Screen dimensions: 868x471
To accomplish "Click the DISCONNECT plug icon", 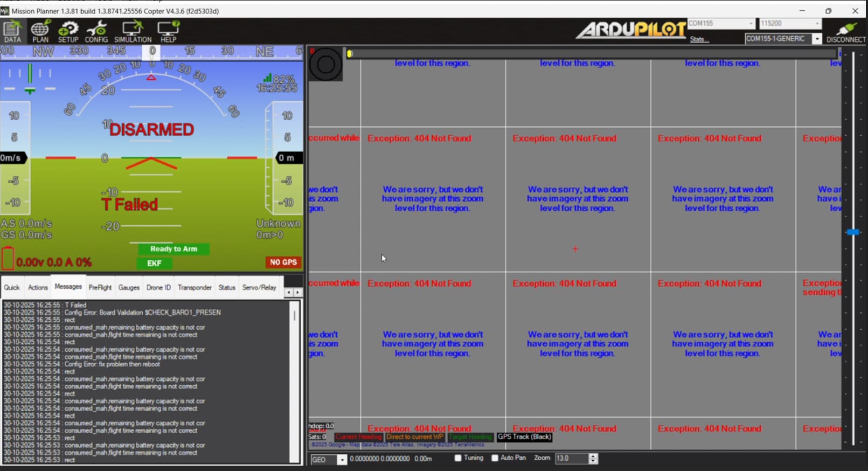I will tap(846, 29).
